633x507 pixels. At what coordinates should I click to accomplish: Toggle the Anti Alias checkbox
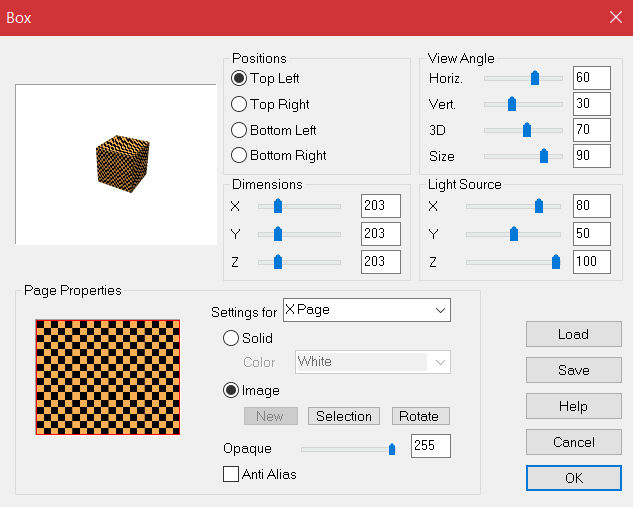(231, 474)
